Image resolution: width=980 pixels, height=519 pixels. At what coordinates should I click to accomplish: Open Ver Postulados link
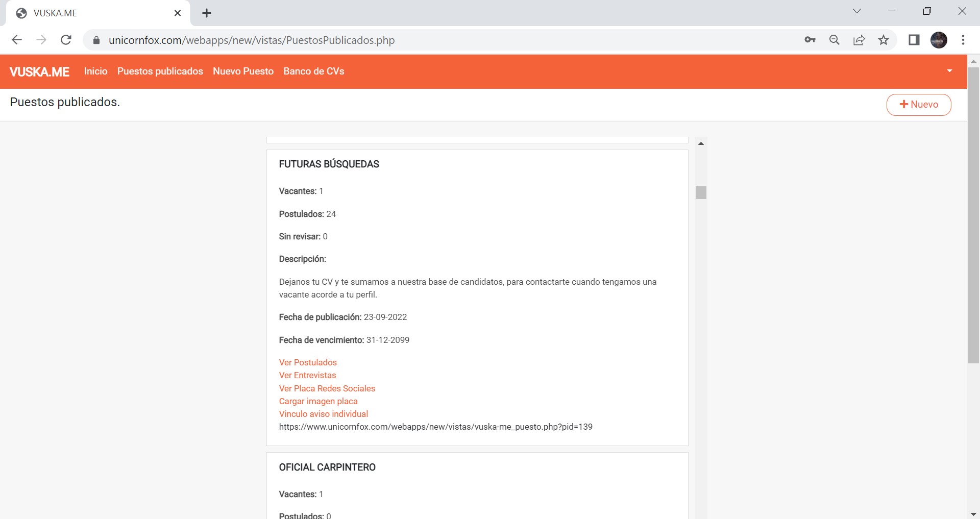pyautogui.click(x=308, y=362)
